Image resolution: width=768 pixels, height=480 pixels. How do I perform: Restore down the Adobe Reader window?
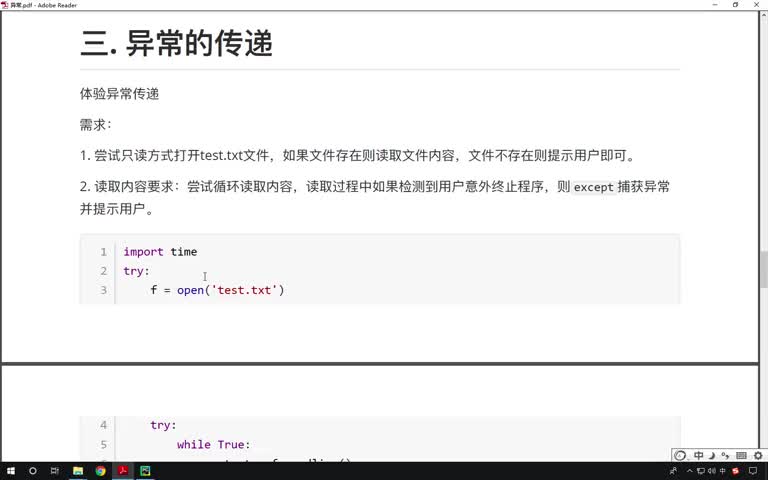735,5
